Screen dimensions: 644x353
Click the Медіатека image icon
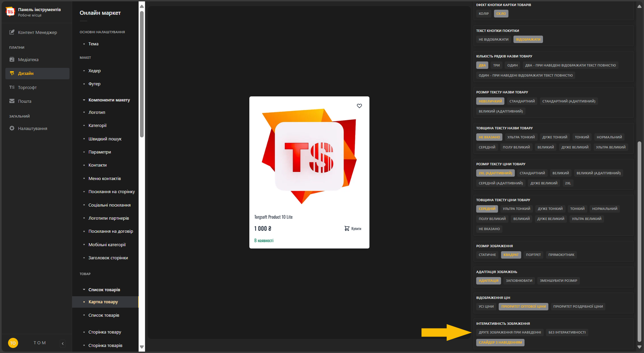(12, 59)
